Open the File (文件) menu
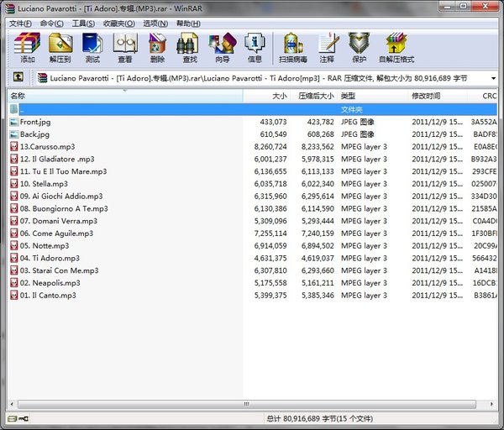The image size is (504, 430). point(20,24)
